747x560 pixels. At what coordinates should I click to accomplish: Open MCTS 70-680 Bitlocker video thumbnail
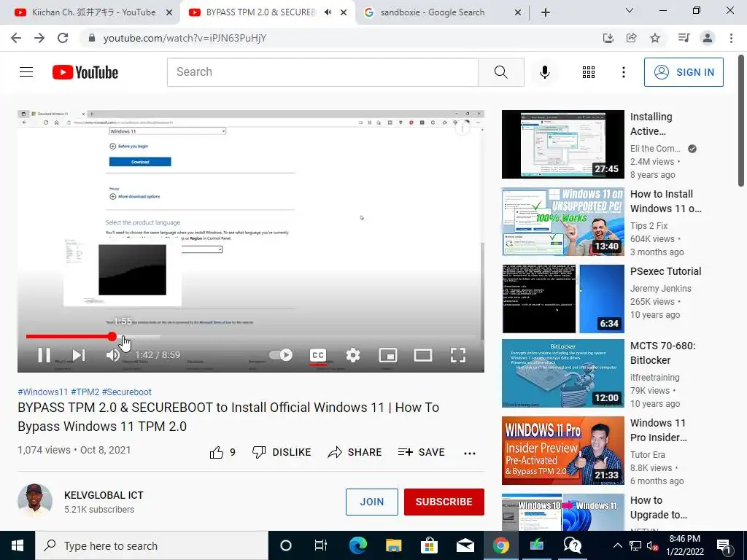tap(562, 373)
